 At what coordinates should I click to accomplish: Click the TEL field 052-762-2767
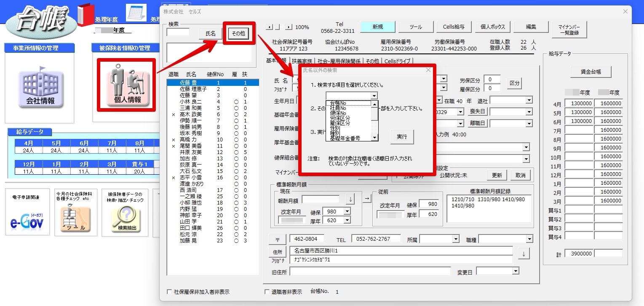pyautogui.click(x=376, y=239)
